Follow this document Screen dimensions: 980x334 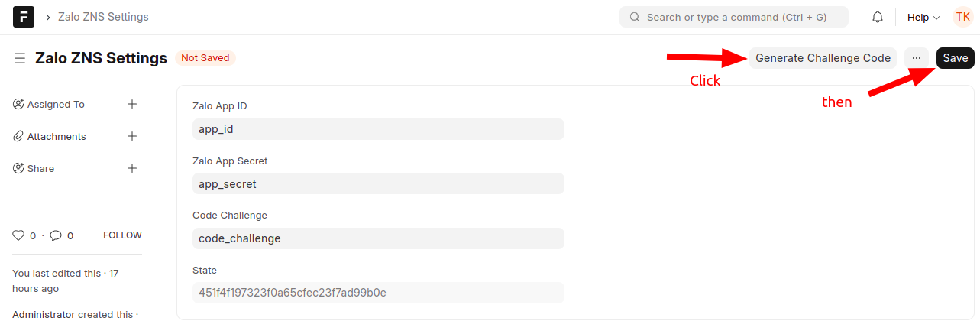click(122, 235)
